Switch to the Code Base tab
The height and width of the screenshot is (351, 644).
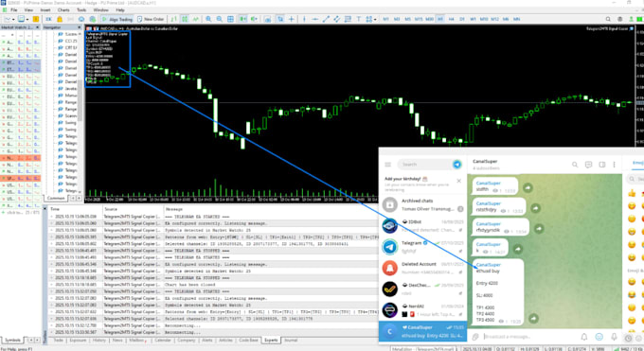pos(248,341)
